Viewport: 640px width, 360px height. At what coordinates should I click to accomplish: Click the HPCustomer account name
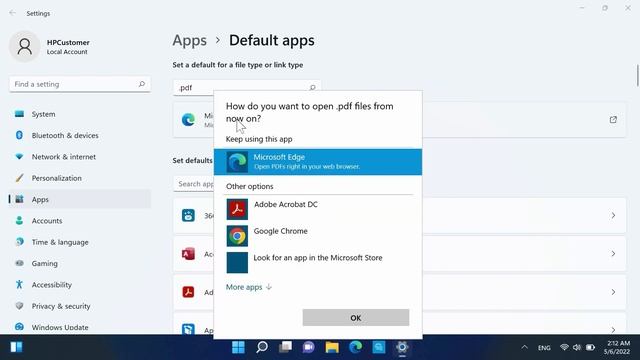point(68,42)
